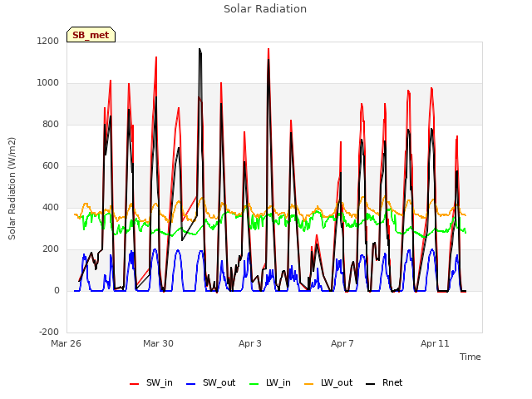This screenshot has width=532, height=399.
Task: Click the blue SW_out legend color marker
Action: (x=191, y=384)
